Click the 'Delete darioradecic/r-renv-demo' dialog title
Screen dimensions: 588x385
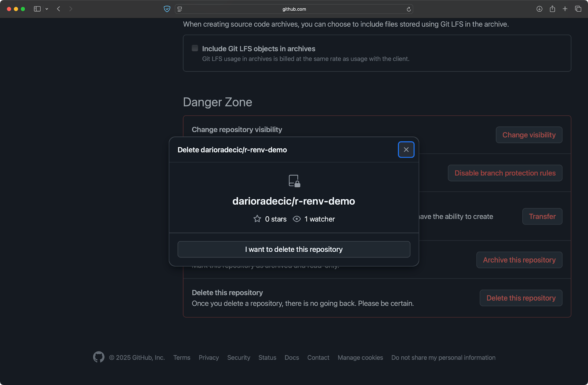232,150
